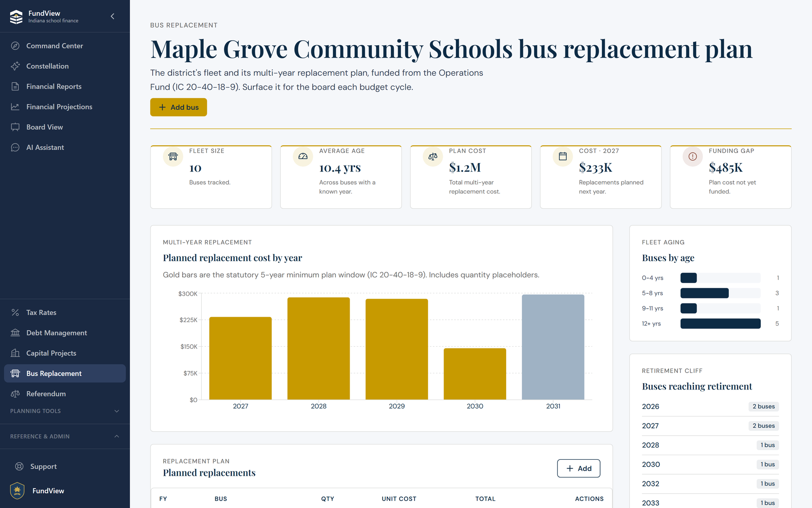Click the 2028 '1 bus' badge
Screen dimensions: 812x508
point(768,445)
